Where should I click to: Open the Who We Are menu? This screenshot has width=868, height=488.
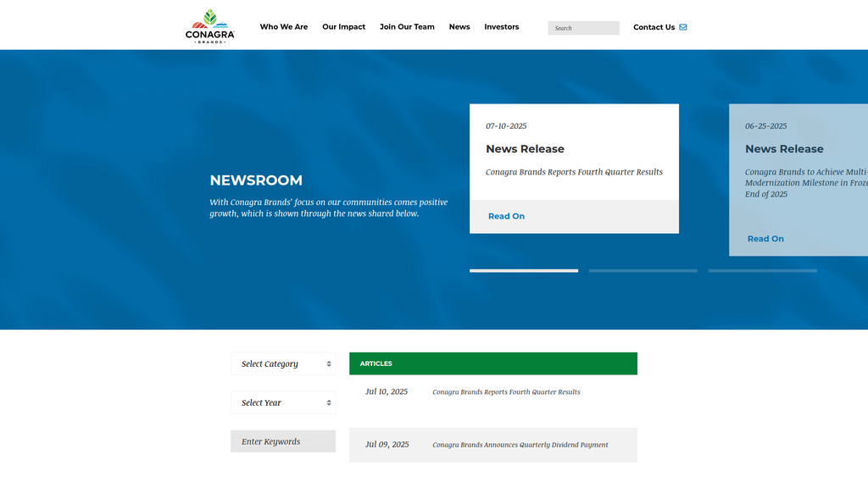tap(283, 26)
